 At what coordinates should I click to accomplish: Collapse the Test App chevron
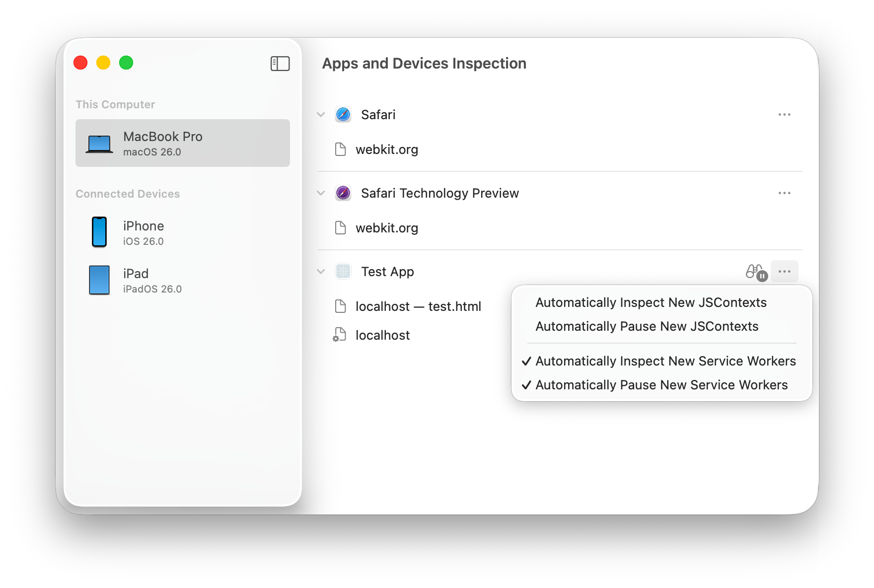point(321,272)
